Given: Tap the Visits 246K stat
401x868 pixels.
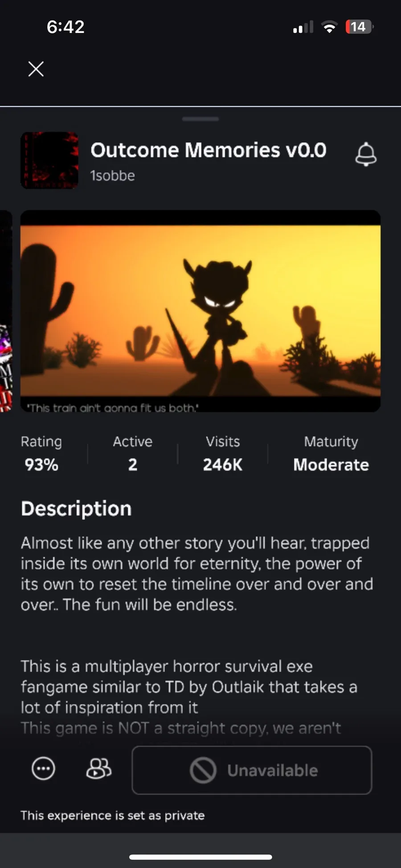Looking at the screenshot, I should [x=223, y=454].
